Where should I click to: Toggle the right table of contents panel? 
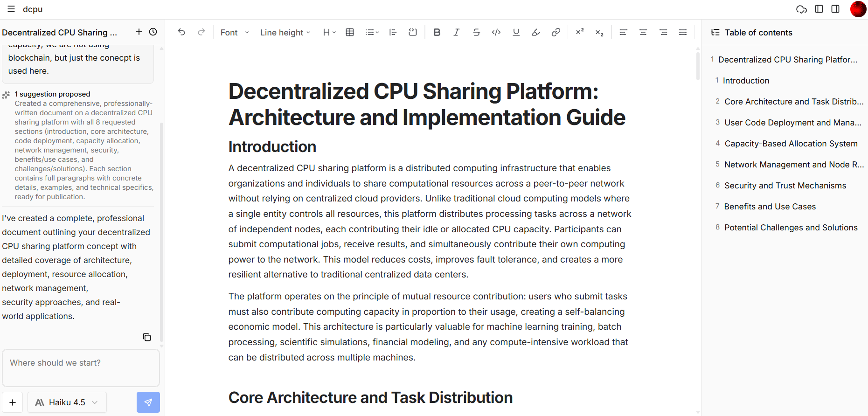click(x=835, y=9)
